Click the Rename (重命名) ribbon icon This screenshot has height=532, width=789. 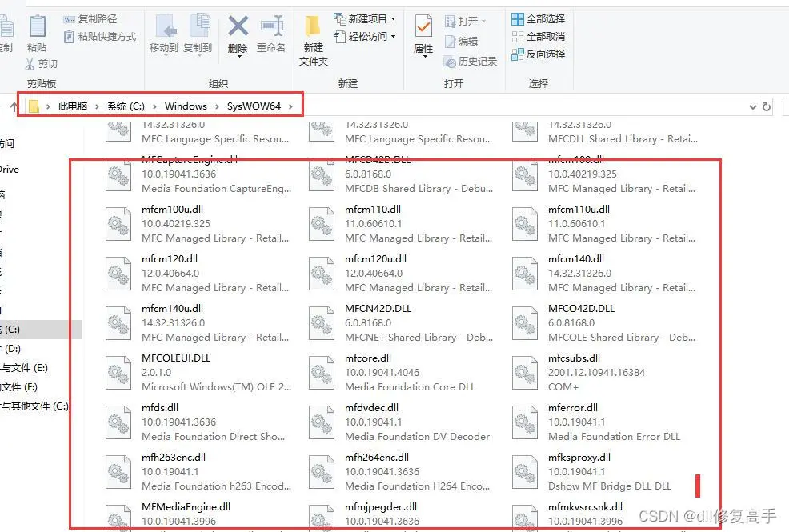tap(271, 27)
